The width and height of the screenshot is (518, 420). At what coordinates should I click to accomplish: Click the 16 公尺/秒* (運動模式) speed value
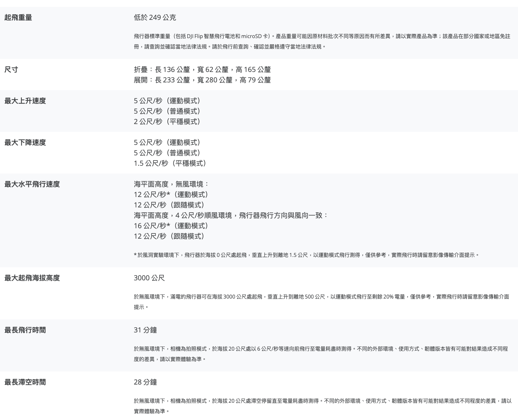171,226
